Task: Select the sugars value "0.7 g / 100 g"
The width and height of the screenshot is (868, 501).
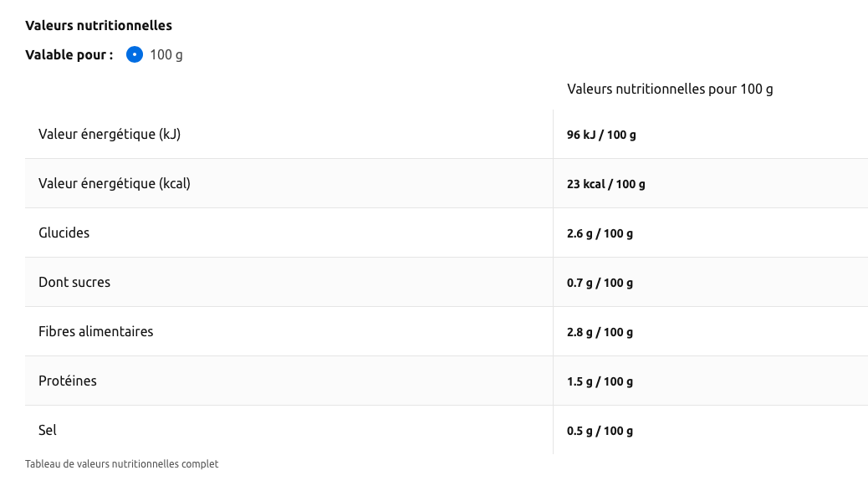Action: (600, 283)
